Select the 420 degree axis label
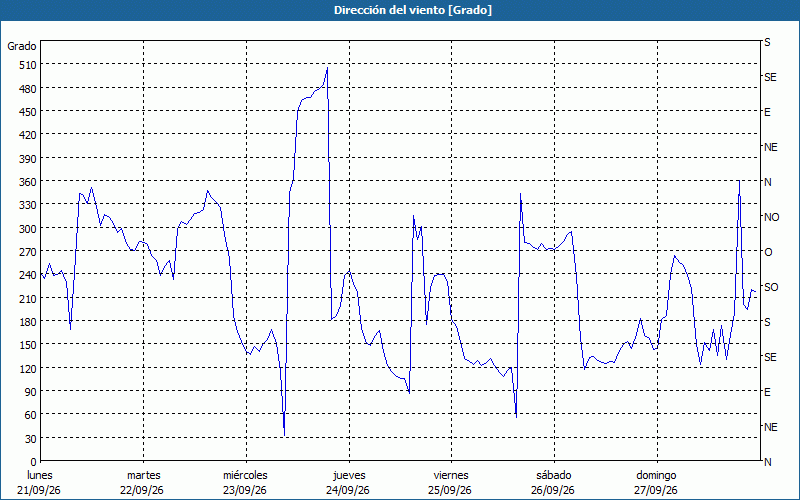800x500 pixels. coord(28,135)
